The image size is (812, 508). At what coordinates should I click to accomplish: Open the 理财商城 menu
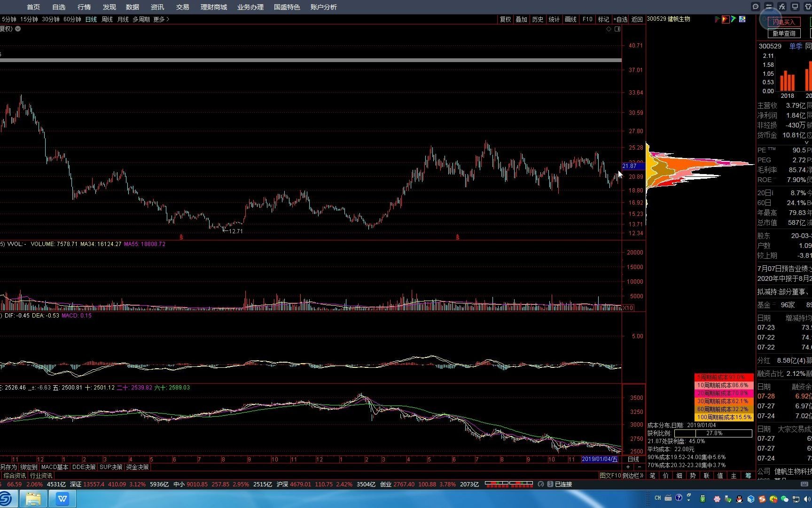(214, 7)
